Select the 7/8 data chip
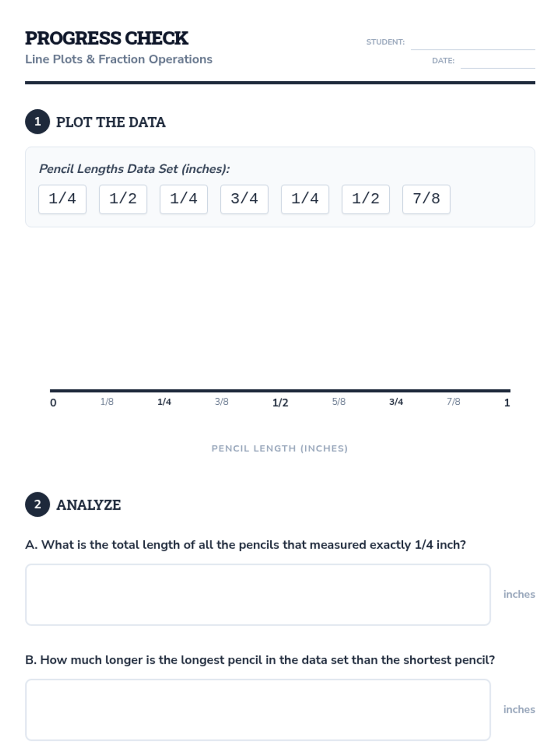The image size is (560, 747). coord(426,199)
